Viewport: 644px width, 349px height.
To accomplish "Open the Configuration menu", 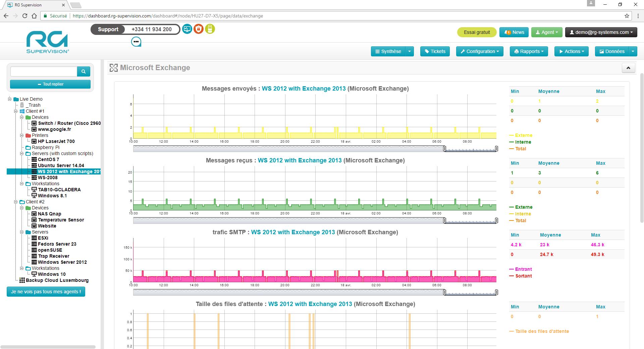I will click(480, 51).
